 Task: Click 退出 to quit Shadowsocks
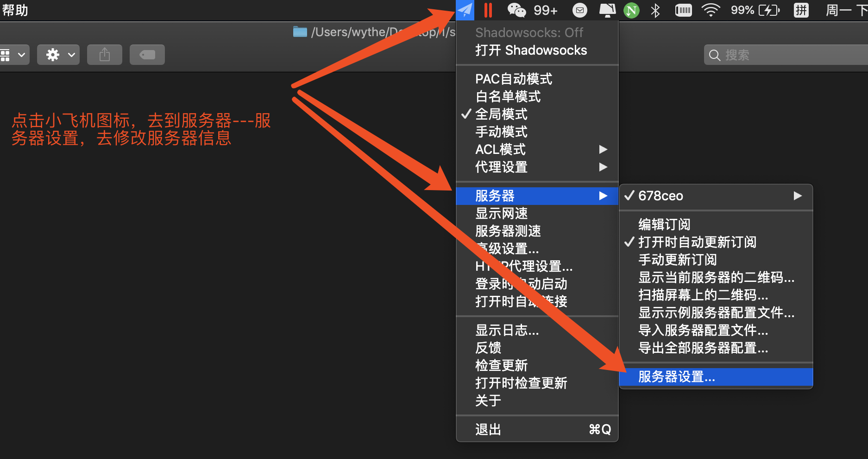[x=537, y=429]
